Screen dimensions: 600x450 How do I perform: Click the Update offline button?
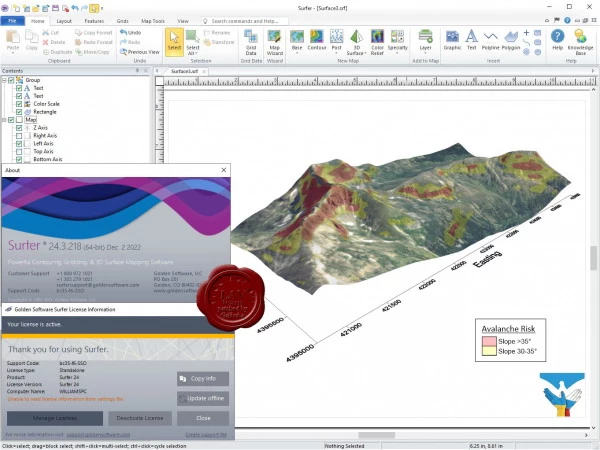tap(203, 398)
